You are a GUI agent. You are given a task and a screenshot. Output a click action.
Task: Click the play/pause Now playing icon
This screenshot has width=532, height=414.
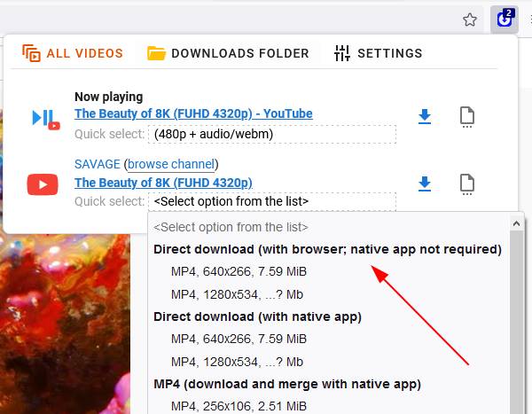pos(45,119)
